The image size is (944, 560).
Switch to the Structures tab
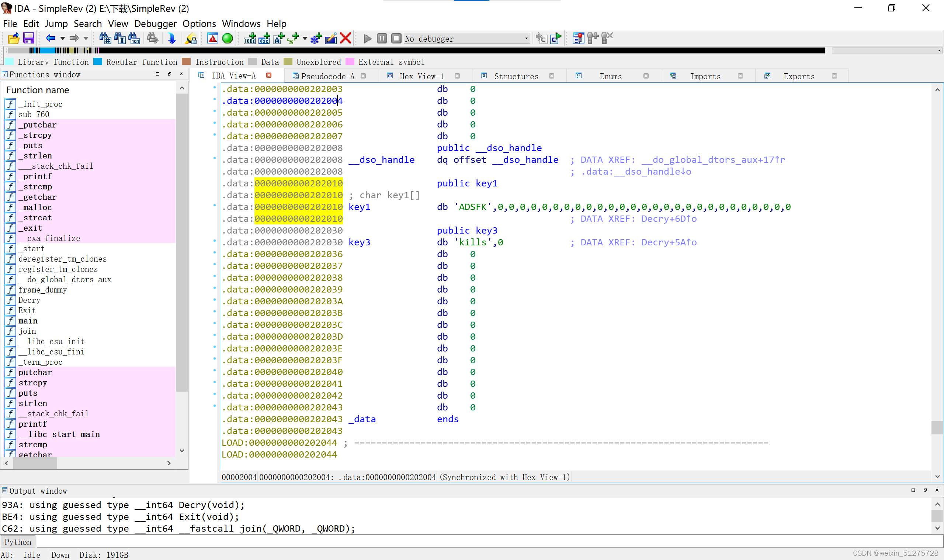click(516, 76)
